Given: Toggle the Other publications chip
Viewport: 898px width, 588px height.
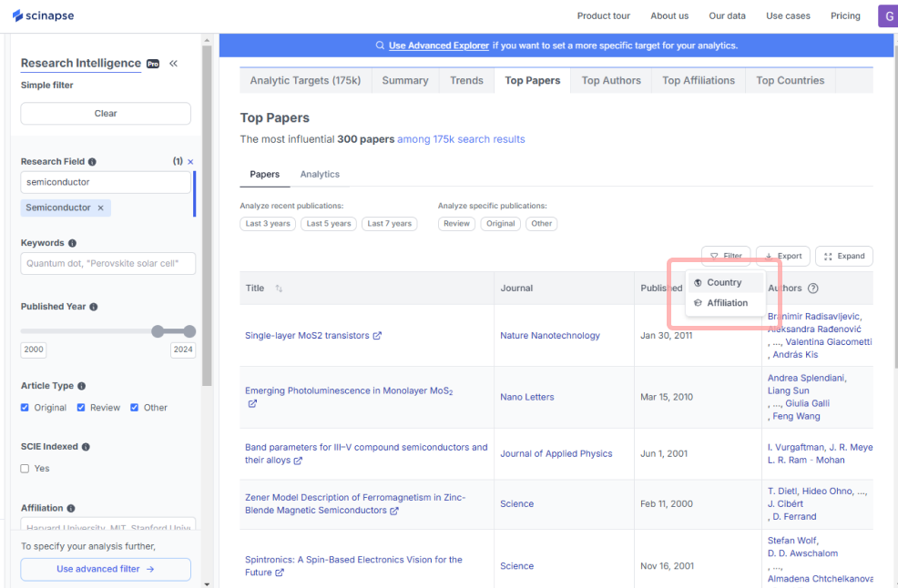Looking at the screenshot, I should pos(541,224).
